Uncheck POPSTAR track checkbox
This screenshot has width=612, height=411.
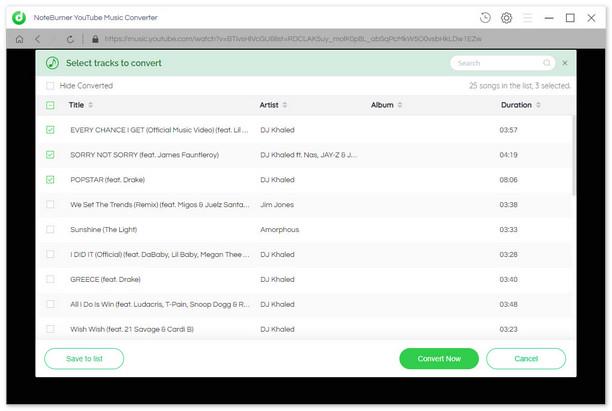pyautogui.click(x=50, y=180)
